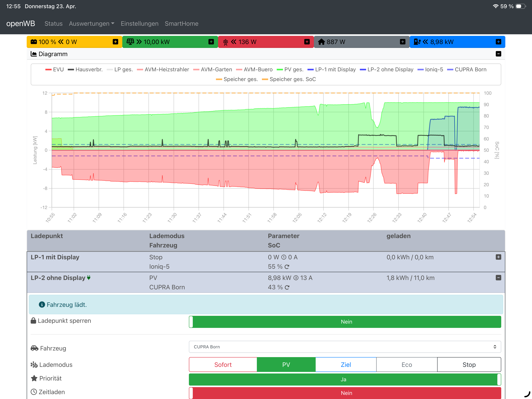Click the openWB brand logo
Screen dimensions: 532x399
pos(21,24)
